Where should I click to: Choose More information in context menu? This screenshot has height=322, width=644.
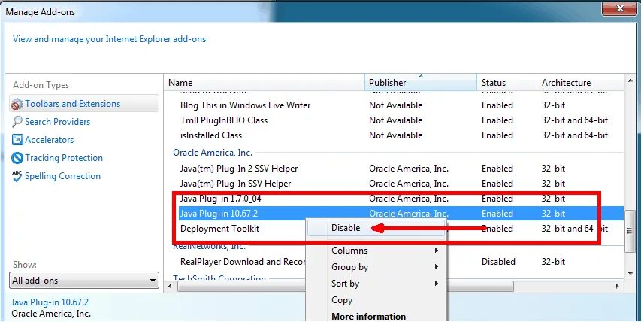(x=376, y=316)
